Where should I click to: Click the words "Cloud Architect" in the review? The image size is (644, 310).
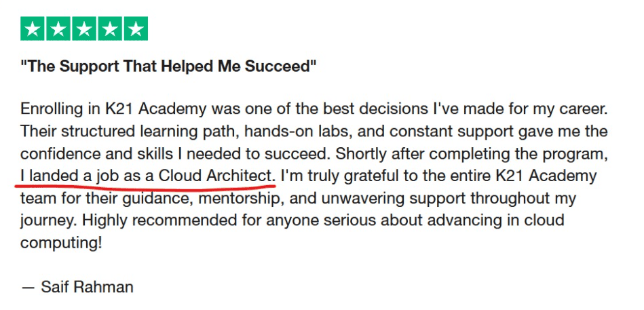pos(216,176)
